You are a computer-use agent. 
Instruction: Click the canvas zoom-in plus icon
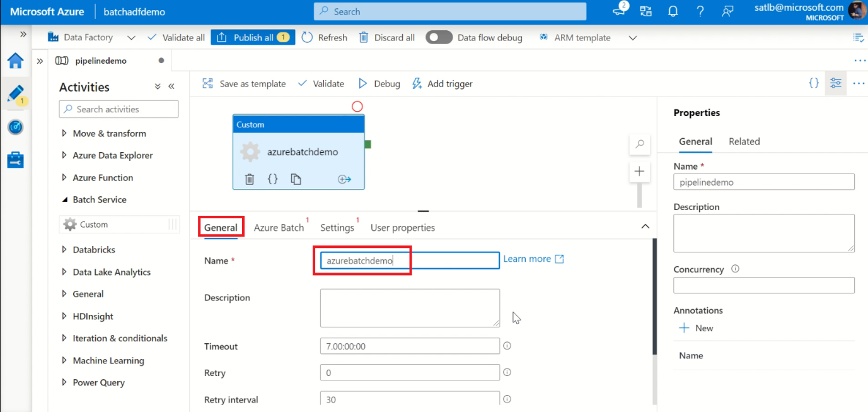(639, 171)
